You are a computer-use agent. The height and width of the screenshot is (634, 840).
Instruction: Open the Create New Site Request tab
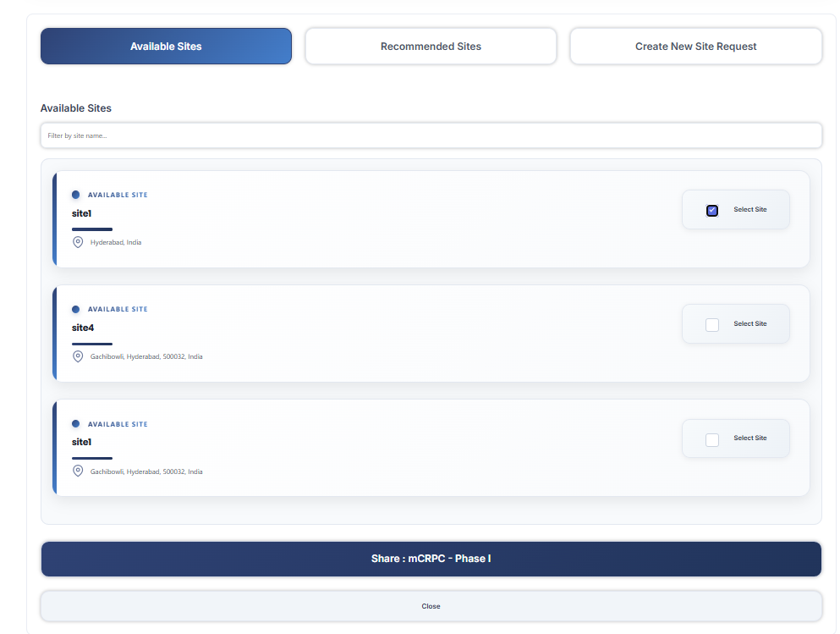pyautogui.click(x=695, y=46)
